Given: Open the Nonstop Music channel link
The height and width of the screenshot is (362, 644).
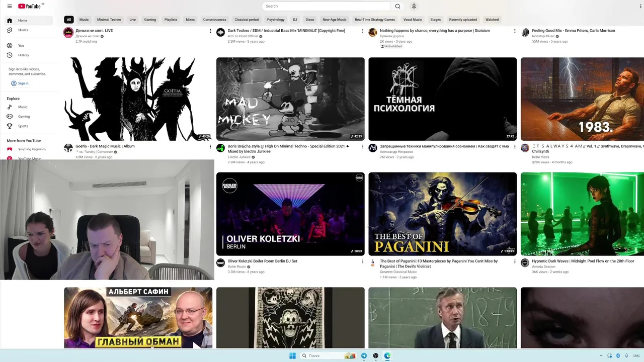Looking at the screenshot, I should tap(543, 36).
